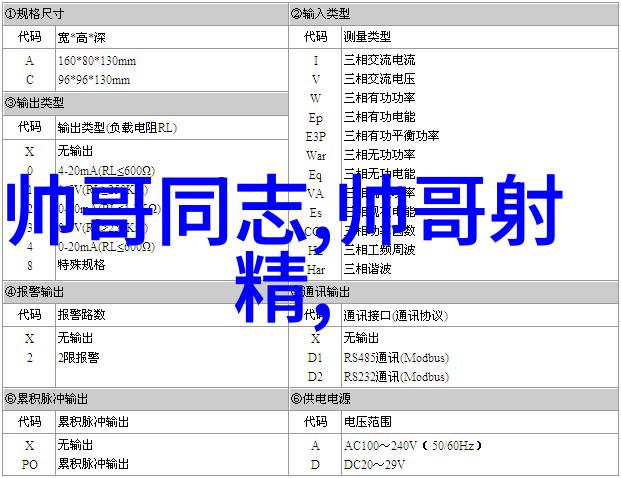Click the 'DC20~29V' cell
621x478 pixels.
click(x=374, y=464)
